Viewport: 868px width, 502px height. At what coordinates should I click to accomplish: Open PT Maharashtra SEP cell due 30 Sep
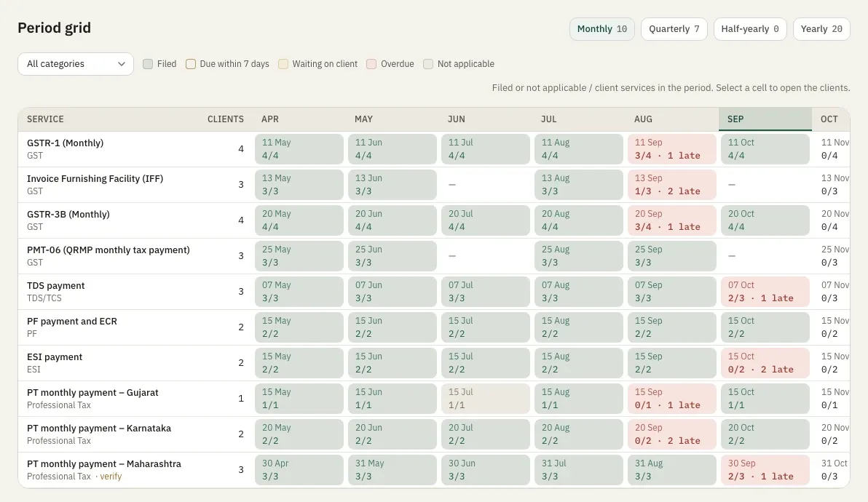(765, 470)
